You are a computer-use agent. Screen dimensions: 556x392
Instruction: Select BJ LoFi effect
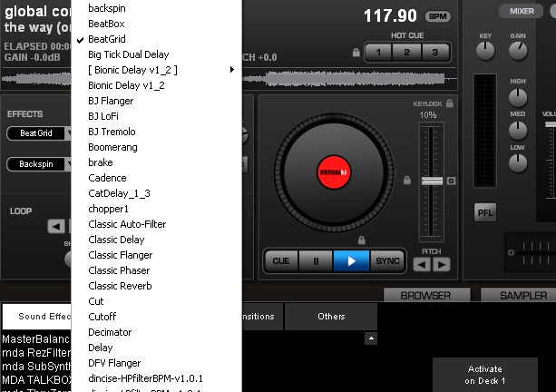tap(156, 116)
